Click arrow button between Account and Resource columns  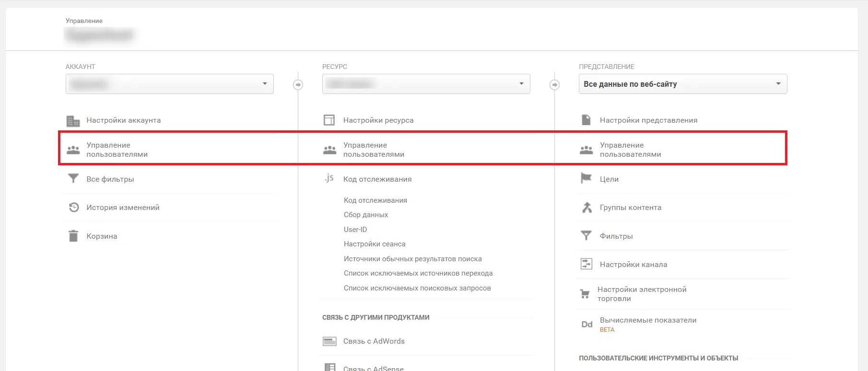[x=298, y=85]
